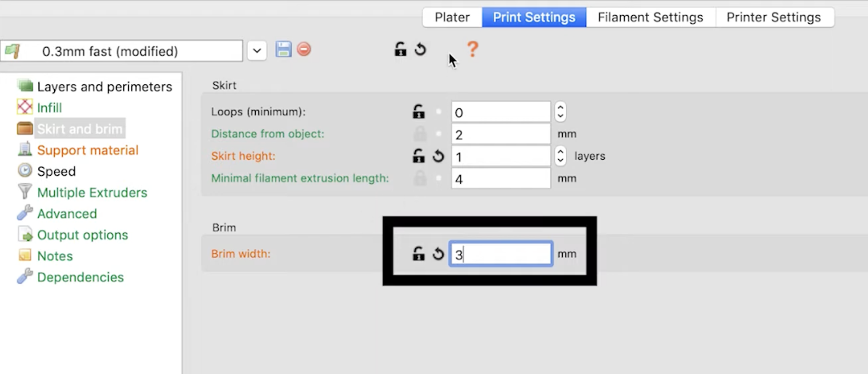Viewport: 868px width, 374px height.
Task: Click the orange question mark help icon
Action: [472, 49]
